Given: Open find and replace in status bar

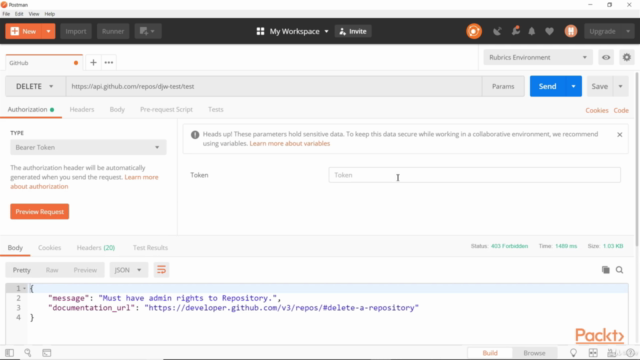Looking at the screenshot, I should (x=28, y=353).
